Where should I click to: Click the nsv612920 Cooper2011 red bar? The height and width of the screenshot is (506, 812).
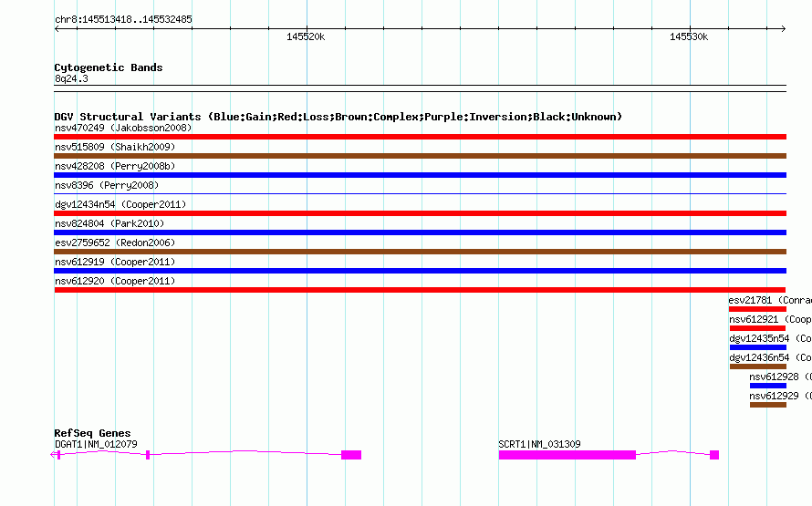tap(420, 290)
